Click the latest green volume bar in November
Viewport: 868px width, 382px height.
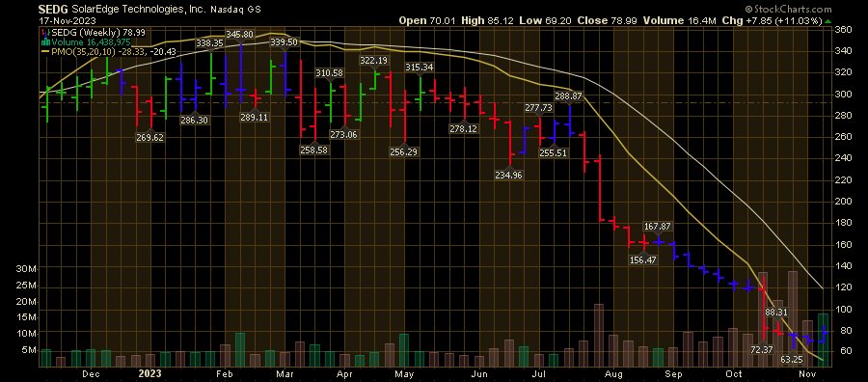tap(824, 340)
